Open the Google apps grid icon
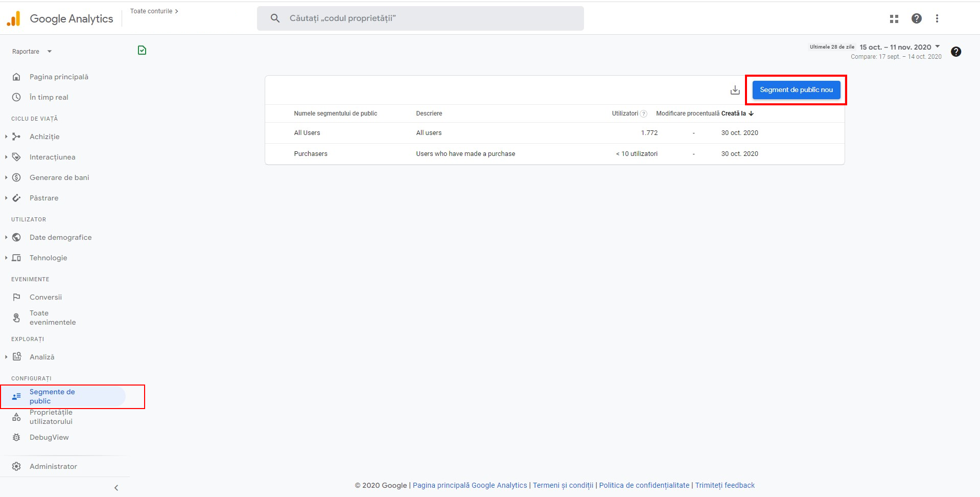This screenshot has height=497, width=980. 894,19
